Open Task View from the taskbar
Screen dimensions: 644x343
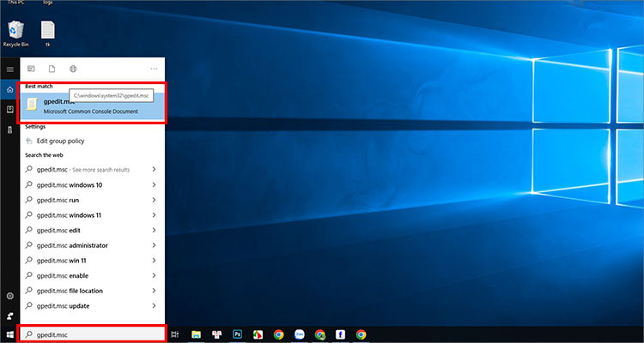click(x=175, y=334)
